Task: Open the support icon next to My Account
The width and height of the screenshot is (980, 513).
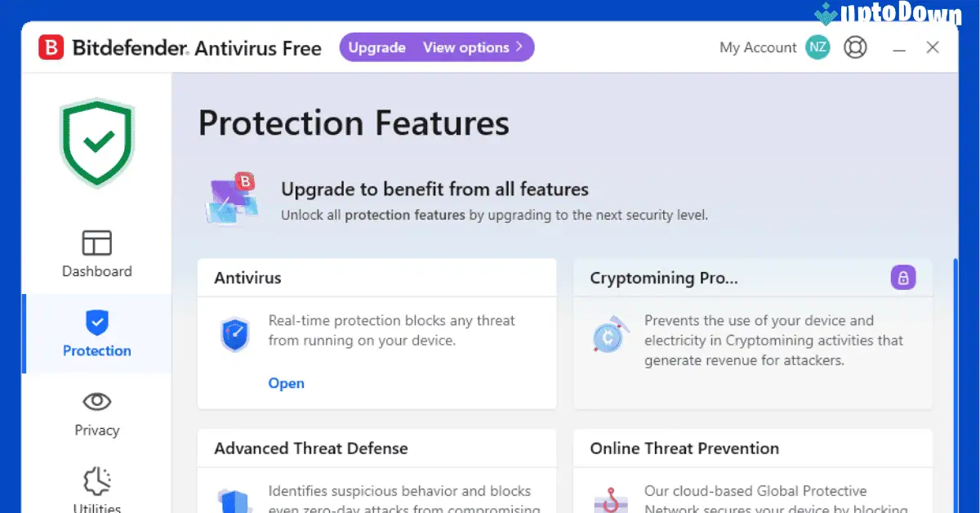Action: 855,47
